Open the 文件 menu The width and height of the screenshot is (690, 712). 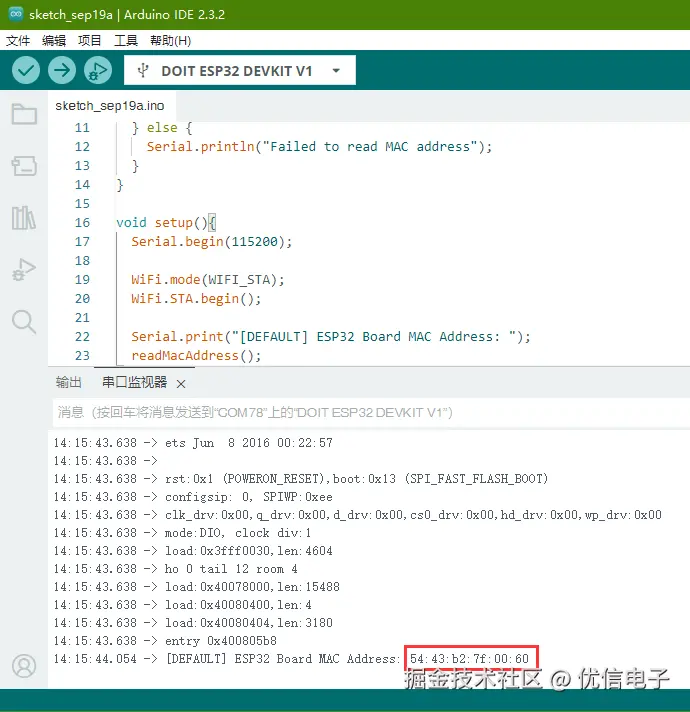click(x=18, y=40)
